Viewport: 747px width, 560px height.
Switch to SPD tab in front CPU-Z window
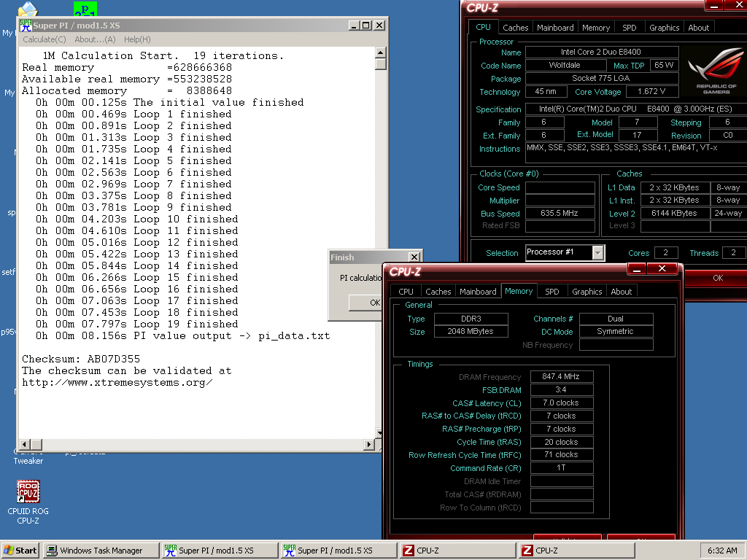click(x=551, y=292)
